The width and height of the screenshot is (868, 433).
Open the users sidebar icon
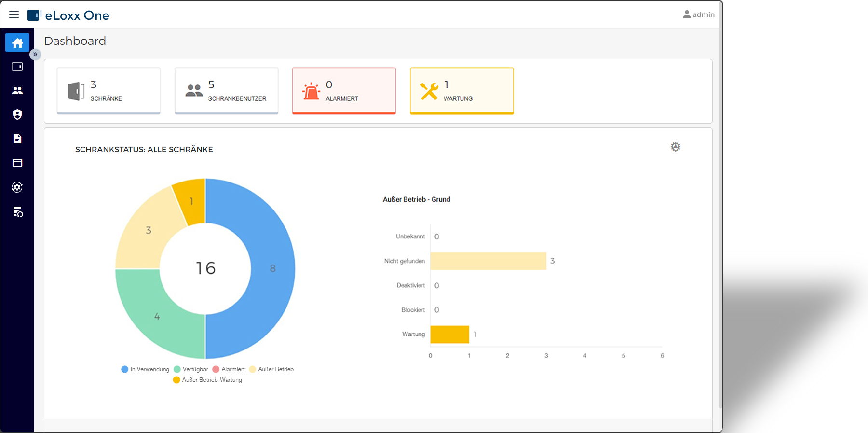pos(17,90)
